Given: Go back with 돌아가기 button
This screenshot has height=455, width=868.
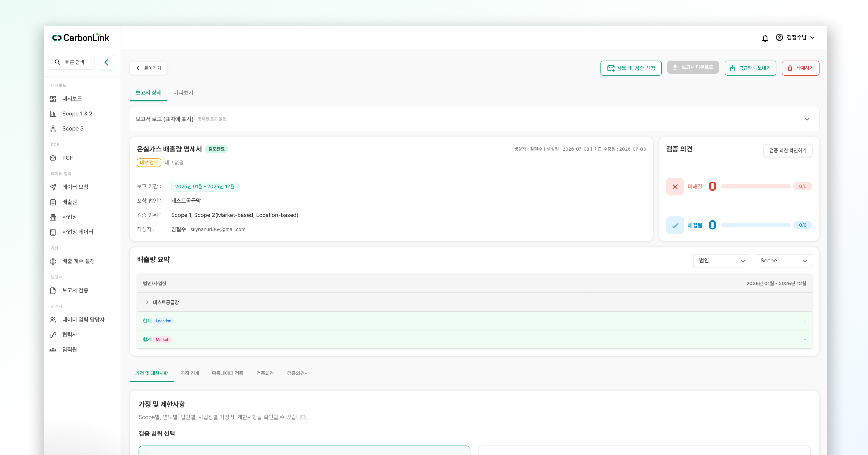Looking at the screenshot, I should [148, 68].
